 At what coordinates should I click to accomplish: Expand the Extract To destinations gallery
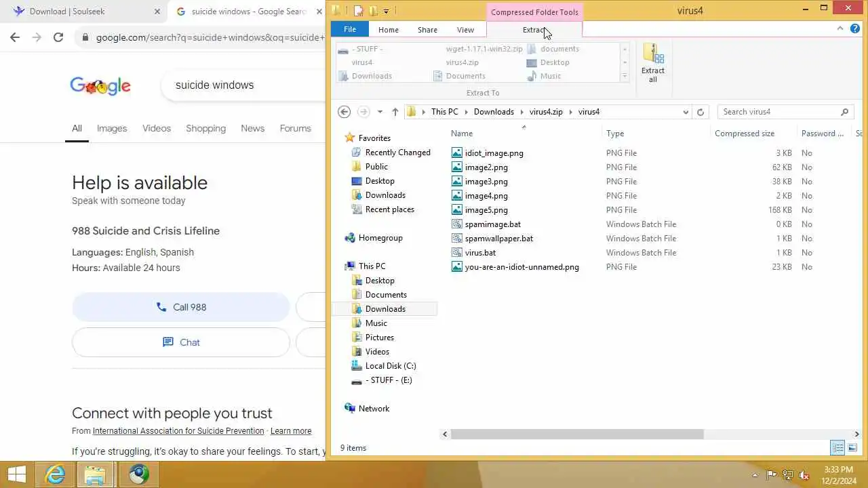(625, 76)
